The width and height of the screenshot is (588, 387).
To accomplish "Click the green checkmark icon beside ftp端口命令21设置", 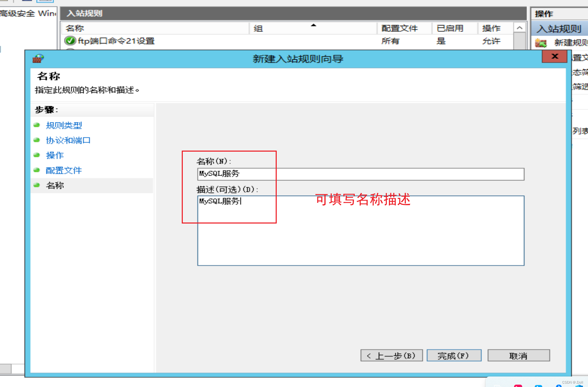I will (x=70, y=41).
